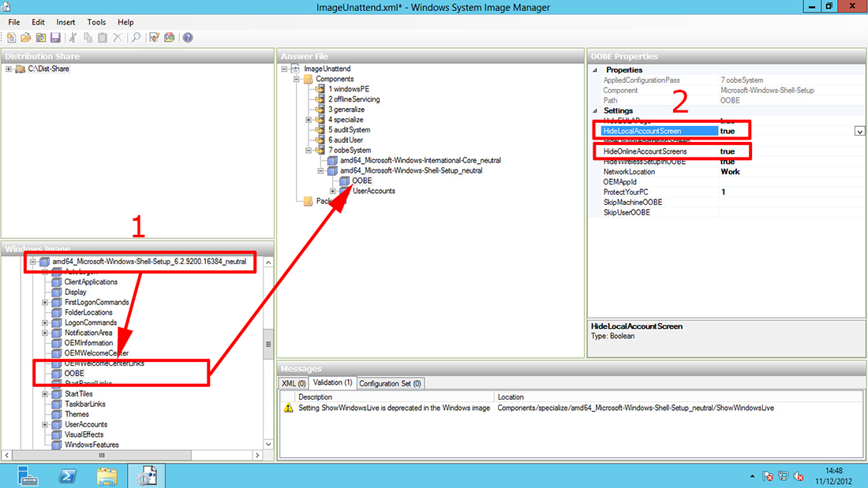
Task: Open Find with the magnifier icon
Action: click(136, 38)
